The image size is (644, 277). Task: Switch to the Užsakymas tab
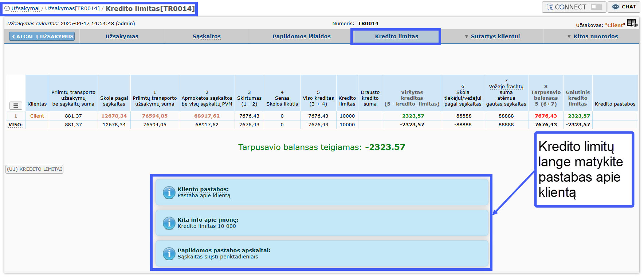click(122, 36)
